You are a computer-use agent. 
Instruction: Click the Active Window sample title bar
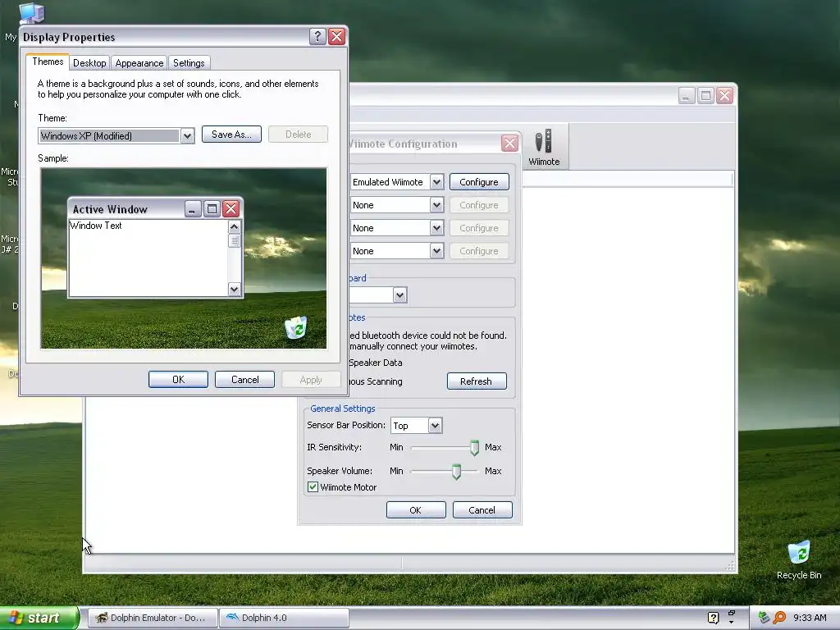click(x=155, y=209)
